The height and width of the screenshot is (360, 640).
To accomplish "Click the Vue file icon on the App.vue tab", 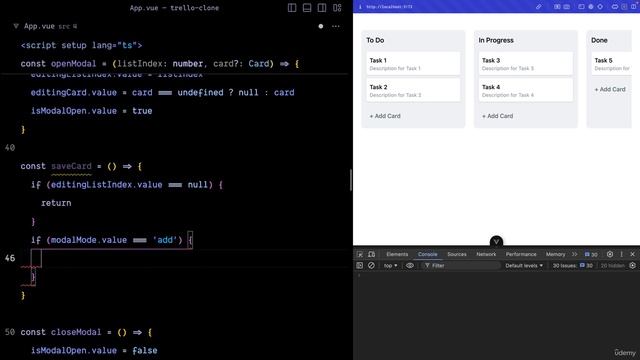I will coord(16,26).
